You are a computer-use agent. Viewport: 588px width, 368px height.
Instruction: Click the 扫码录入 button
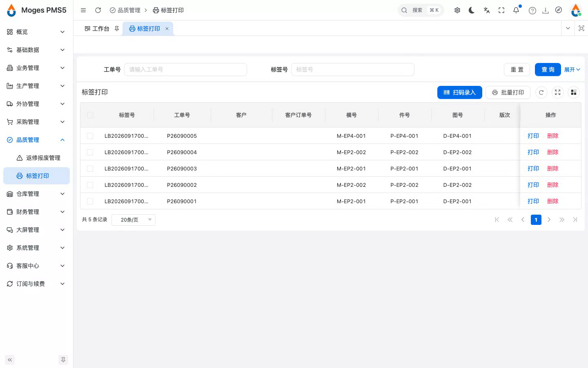(x=460, y=92)
